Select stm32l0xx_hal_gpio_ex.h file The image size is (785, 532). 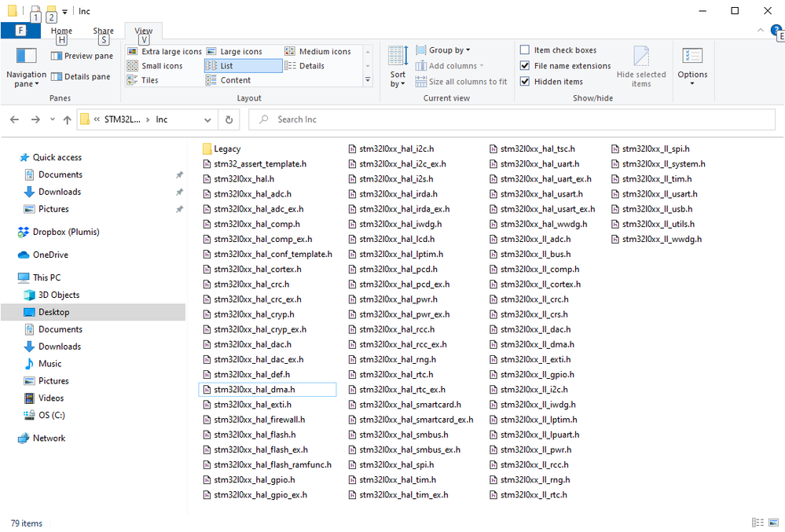255,494
